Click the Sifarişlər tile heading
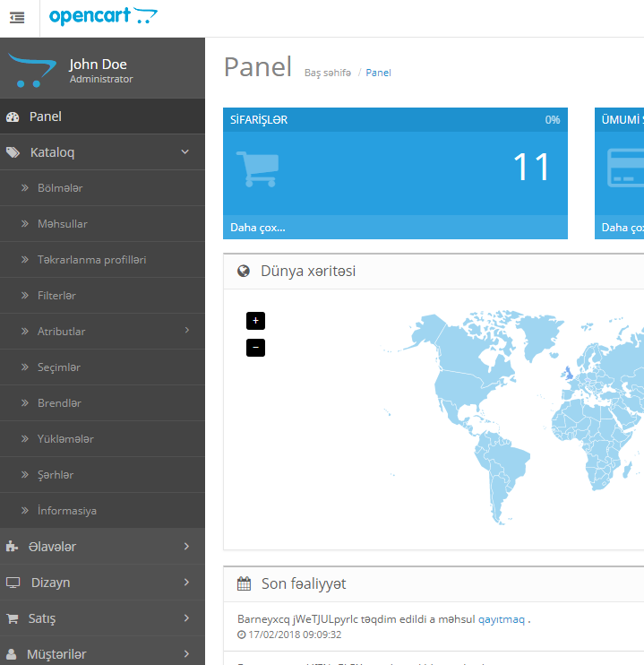This screenshot has height=665, width=644. tap(259, 120)
